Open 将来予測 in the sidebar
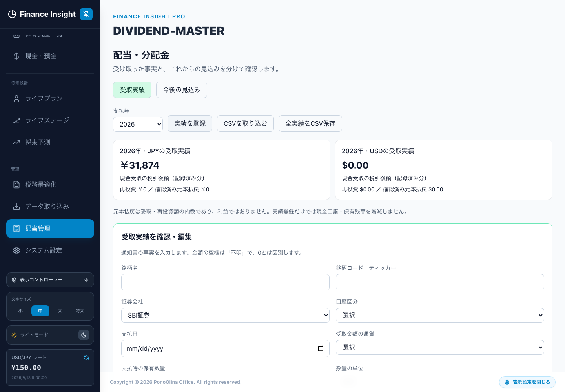 pyautogui.click(x=50, y=142)
